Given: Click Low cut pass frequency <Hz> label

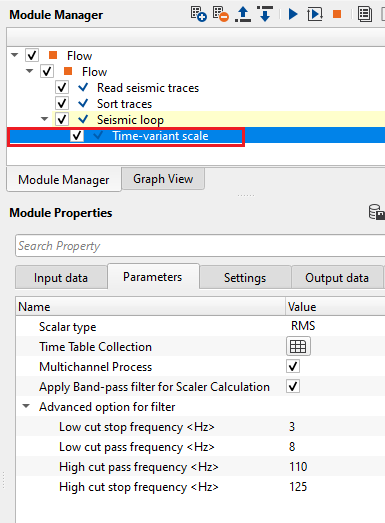Looking at the screenshot, I should [x=137, y=447].
